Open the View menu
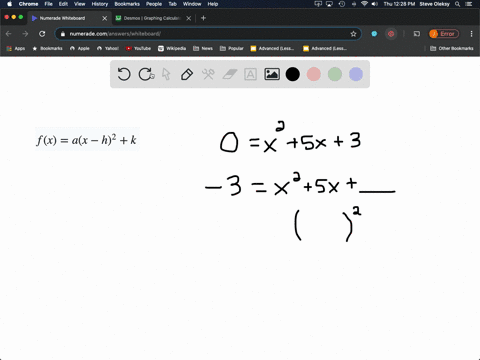The height and width of the screenshot is (360, 480). click(79, 4)
